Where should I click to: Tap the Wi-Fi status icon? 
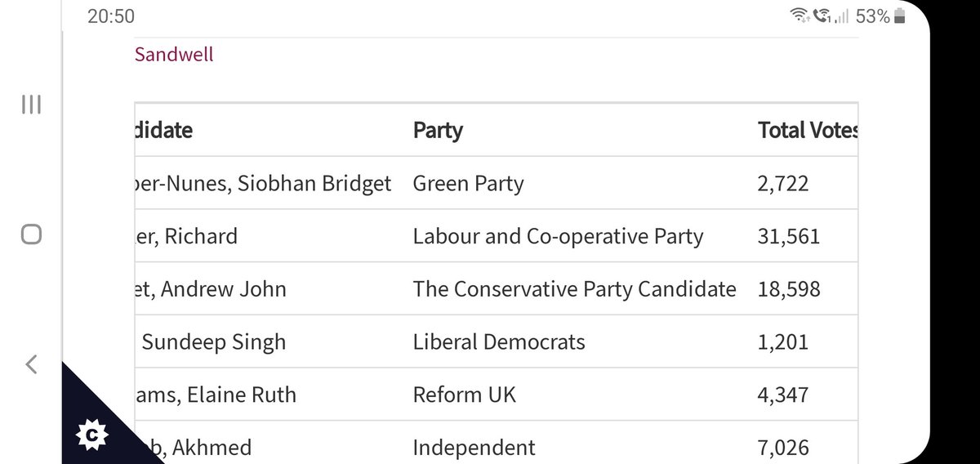point(799,16)
